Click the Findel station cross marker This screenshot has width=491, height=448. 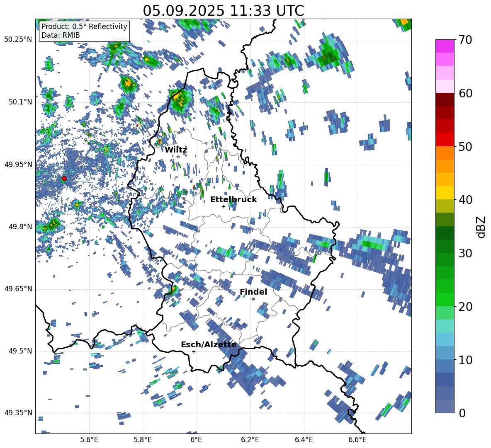253,299
